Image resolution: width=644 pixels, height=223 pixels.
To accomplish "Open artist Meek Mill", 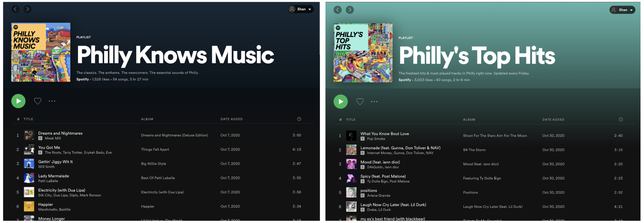I will 53,138.
